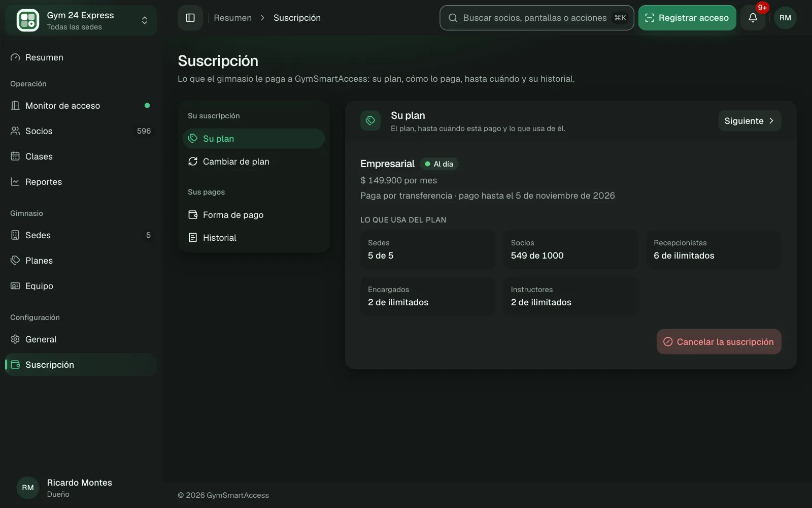The width and height of the screenshot is (812, 508).
Task: Open the notifications bell
Action: (753, 18)
